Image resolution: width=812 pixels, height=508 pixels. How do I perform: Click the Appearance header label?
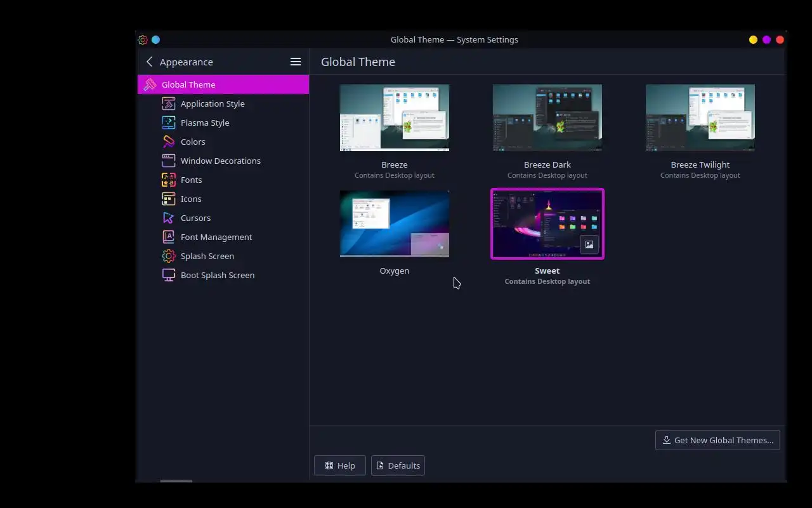pyautogui.click(x=187, y=62)
